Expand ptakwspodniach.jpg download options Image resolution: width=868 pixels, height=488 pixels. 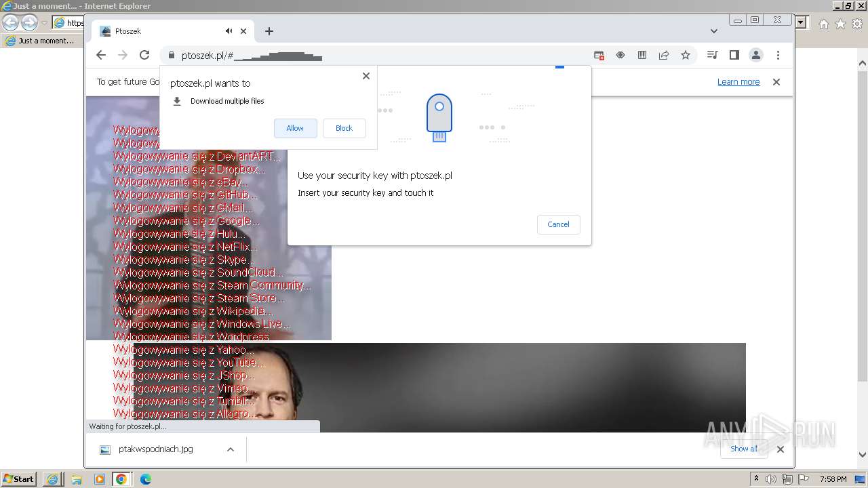(231, 449)
